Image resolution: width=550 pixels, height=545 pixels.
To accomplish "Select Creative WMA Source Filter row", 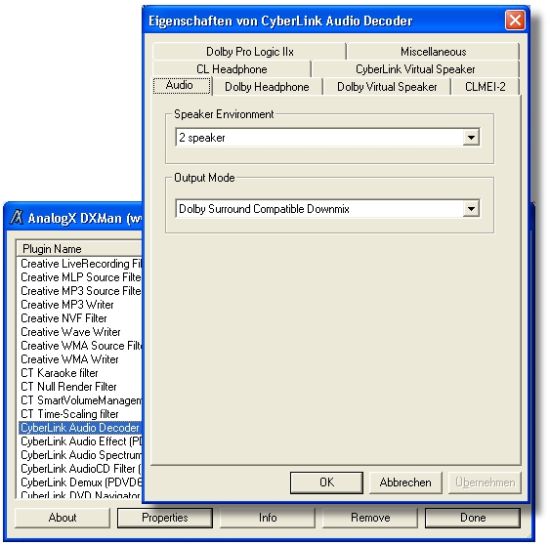I will [x=80, y=345].
